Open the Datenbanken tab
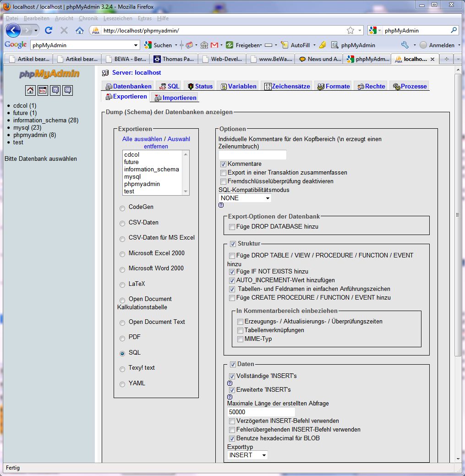Screen dimensions: 465x476 click(129, 86)
